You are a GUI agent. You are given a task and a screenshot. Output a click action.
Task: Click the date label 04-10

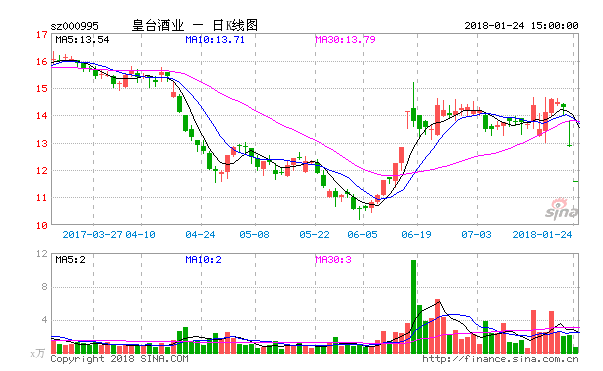pos(140,235)
